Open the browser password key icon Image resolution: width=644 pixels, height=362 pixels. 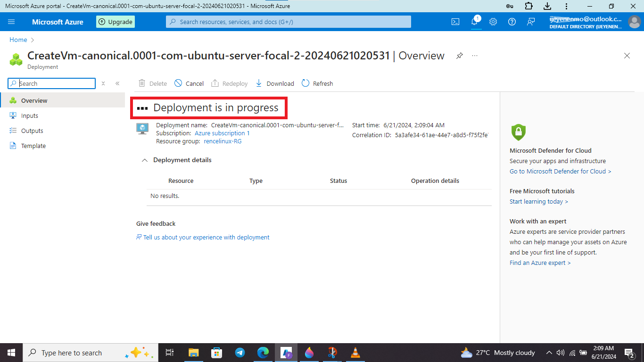(x=510, y=6)
